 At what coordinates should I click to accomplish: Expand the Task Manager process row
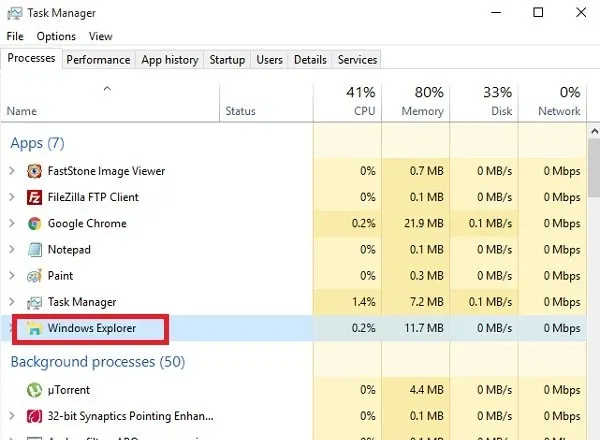click(12, 302)
